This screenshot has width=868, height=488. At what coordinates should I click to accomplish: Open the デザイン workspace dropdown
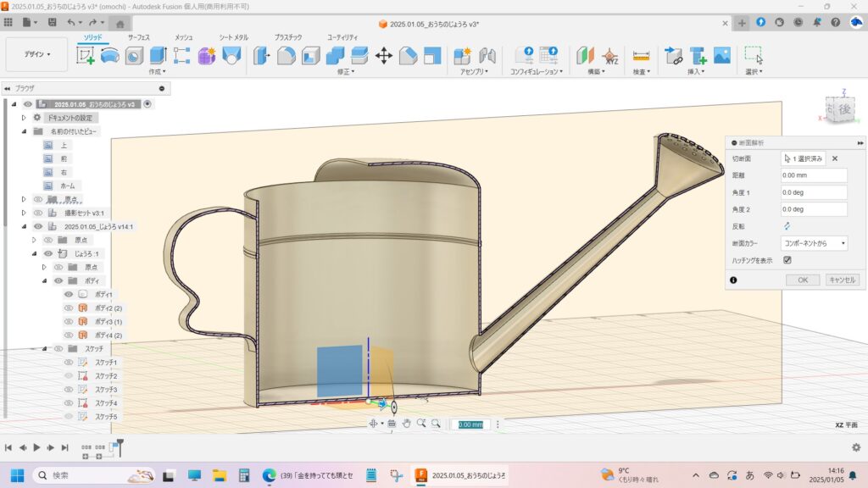pyautogui.click(x=36, y=54)
